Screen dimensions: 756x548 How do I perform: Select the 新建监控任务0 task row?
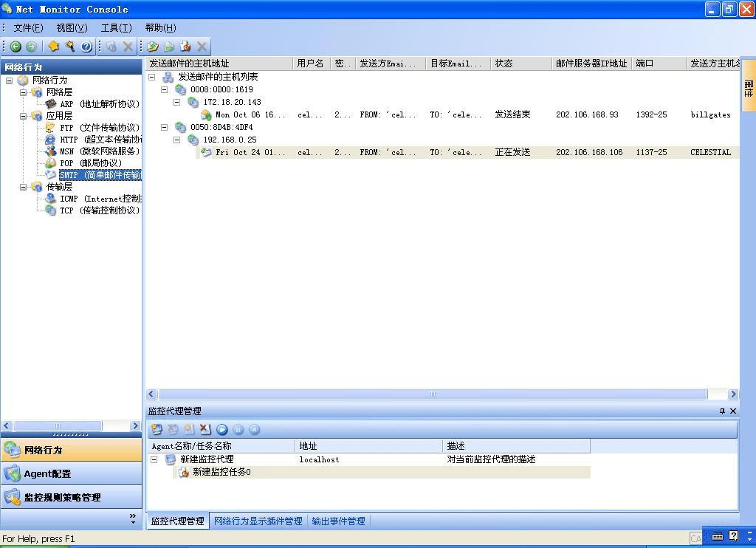pos(382,472)
